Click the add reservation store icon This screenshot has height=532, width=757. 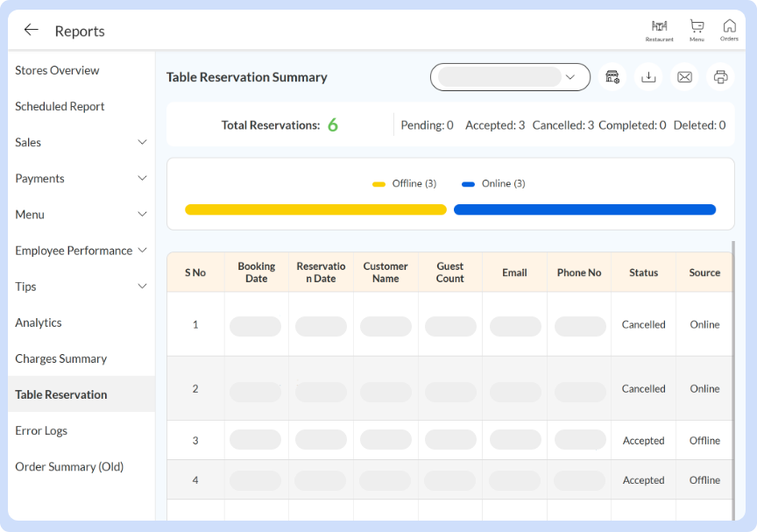click(612, 77)
